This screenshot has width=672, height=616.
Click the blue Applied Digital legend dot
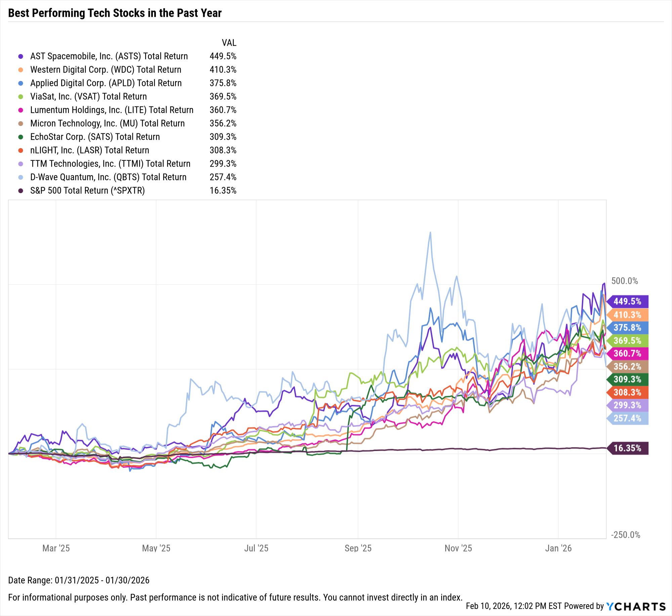21,83
